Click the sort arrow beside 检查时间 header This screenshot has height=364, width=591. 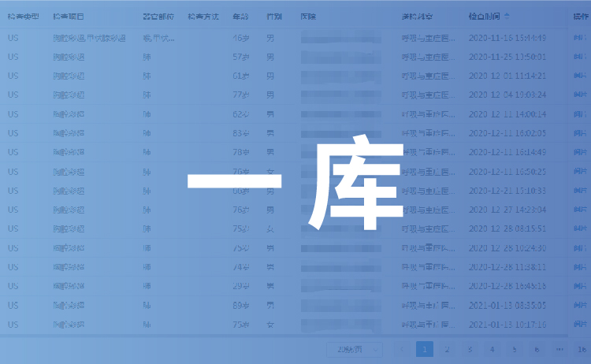[507, 16]
